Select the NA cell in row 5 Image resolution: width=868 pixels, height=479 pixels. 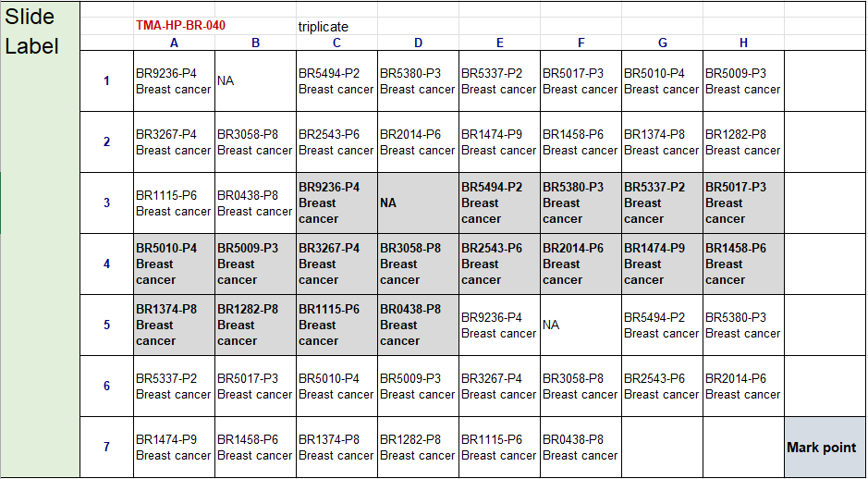click(x=581, y=325)
